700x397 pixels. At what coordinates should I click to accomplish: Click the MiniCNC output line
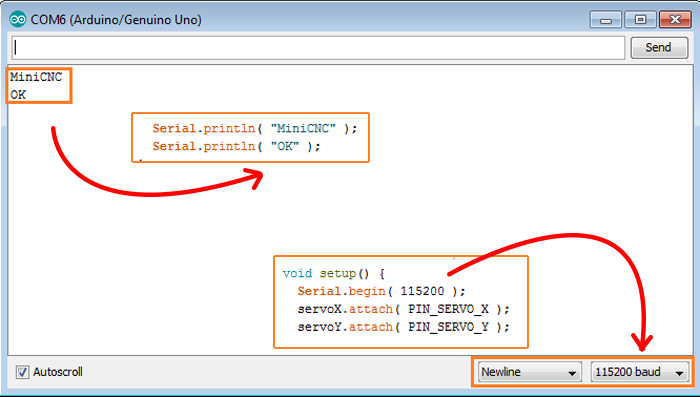pos(36,77)
